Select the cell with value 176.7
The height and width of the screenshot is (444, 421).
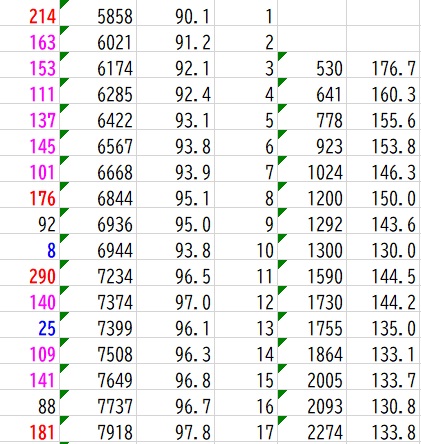tap(383, 65)
